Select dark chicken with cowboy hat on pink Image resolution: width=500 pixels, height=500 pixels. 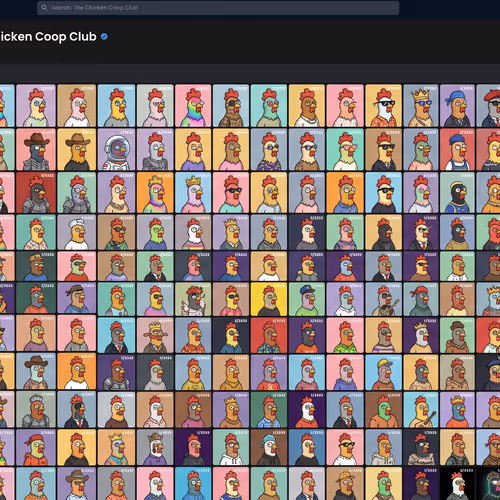[x=36, y=149]
